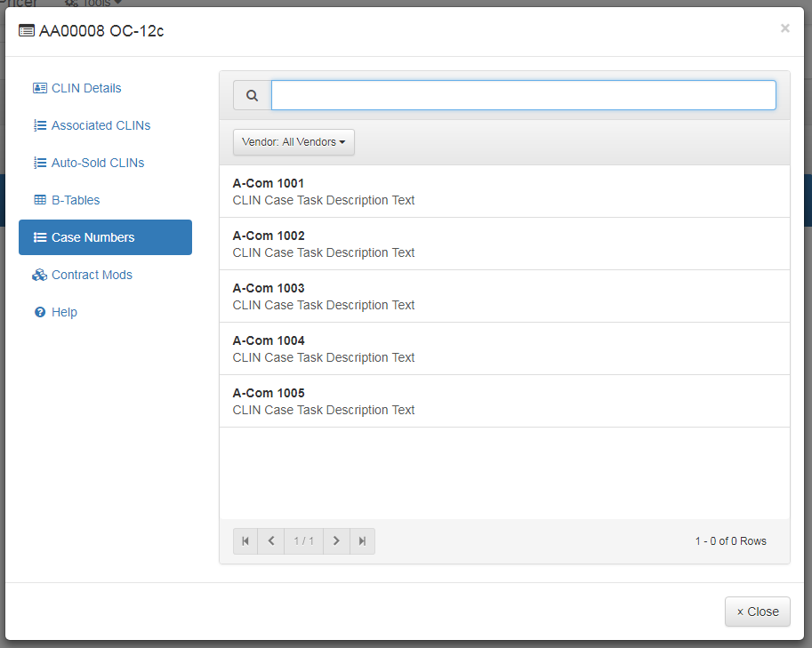812x648 pixels.
Task: Open the Tools menu at the top
Action: 92,4
